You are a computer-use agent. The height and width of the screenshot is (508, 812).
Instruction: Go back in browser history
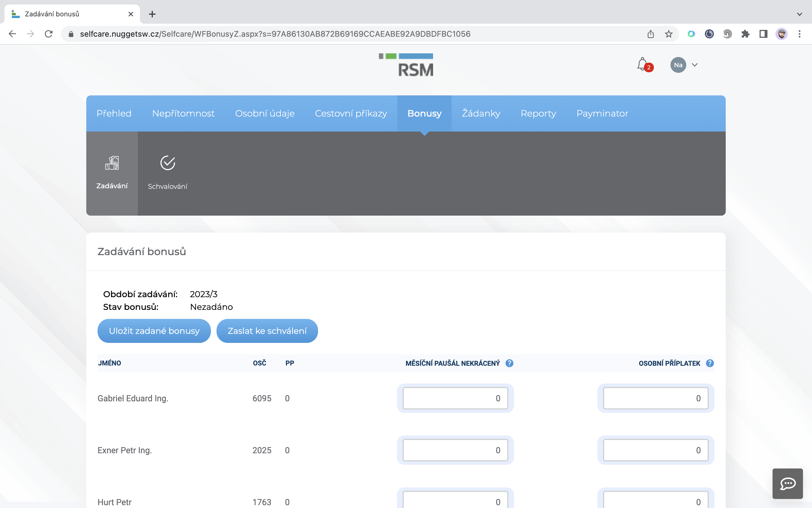point(12,34)
